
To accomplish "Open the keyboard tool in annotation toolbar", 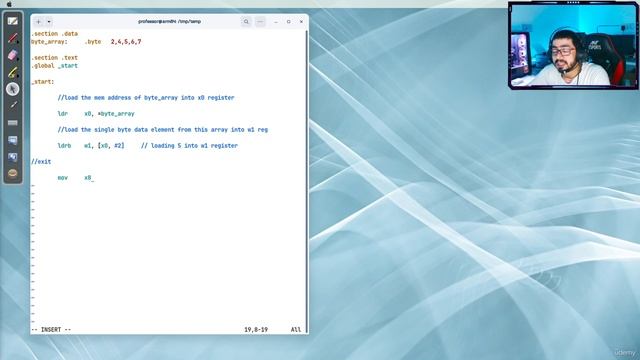I will [13, 122].
